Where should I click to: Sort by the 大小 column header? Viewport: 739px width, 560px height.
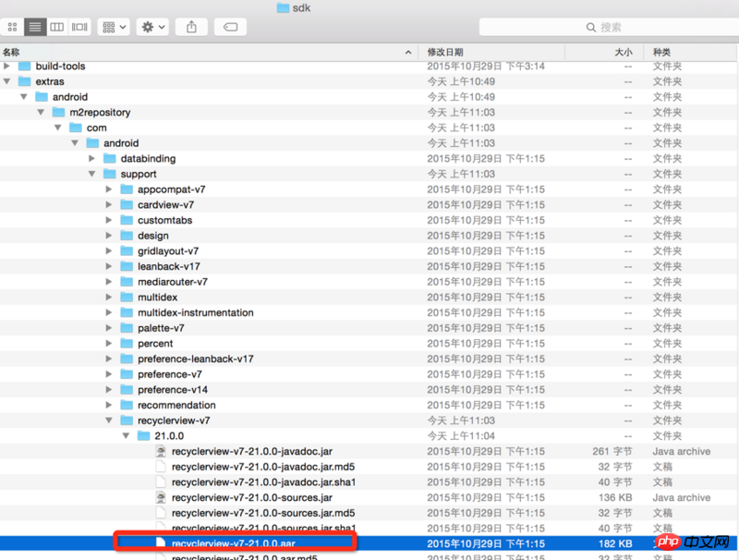[624, 53]
